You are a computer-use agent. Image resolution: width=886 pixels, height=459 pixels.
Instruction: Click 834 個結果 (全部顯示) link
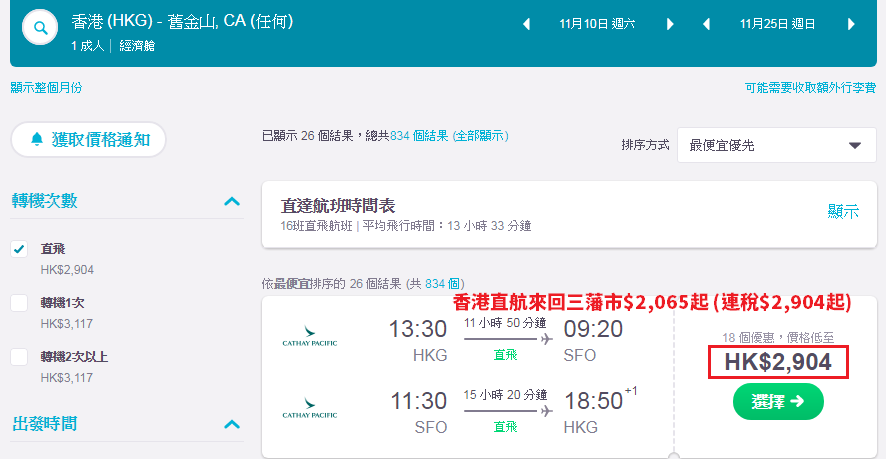(449, 136)
